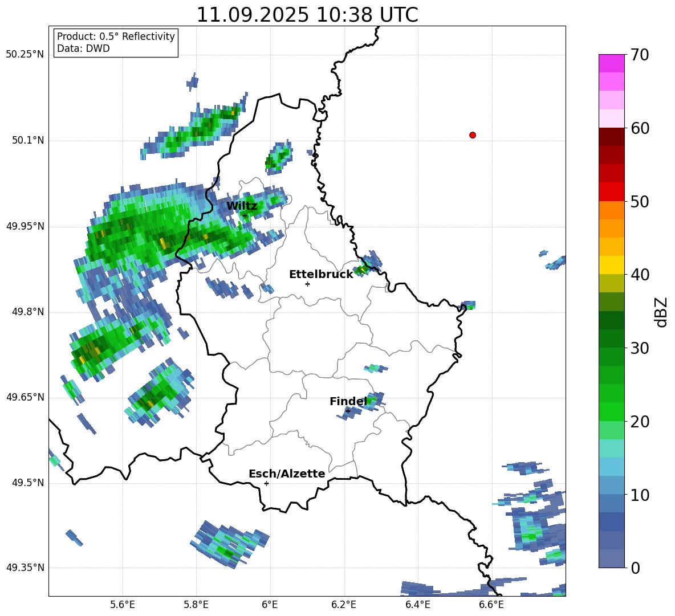This screenshot has height=616, width=675.
Task: Click the yellow colorbar segment above 40
Action: tap(611, 264)
